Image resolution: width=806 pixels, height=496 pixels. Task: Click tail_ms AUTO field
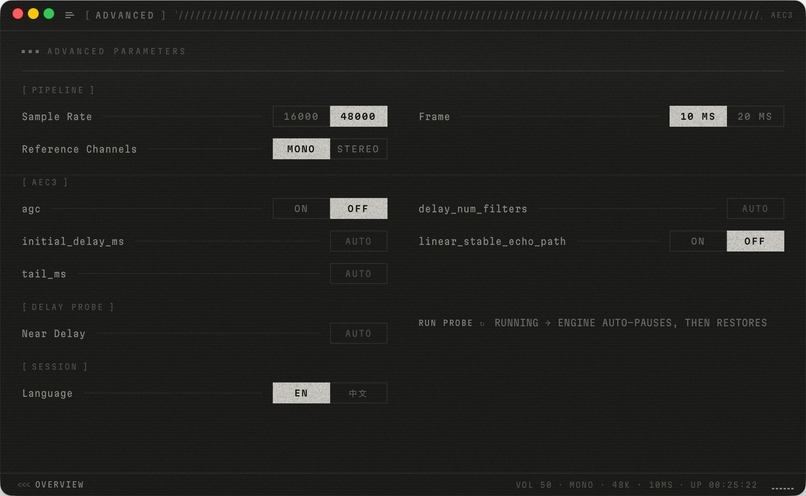pyautogui.click(x=358, y=274)
